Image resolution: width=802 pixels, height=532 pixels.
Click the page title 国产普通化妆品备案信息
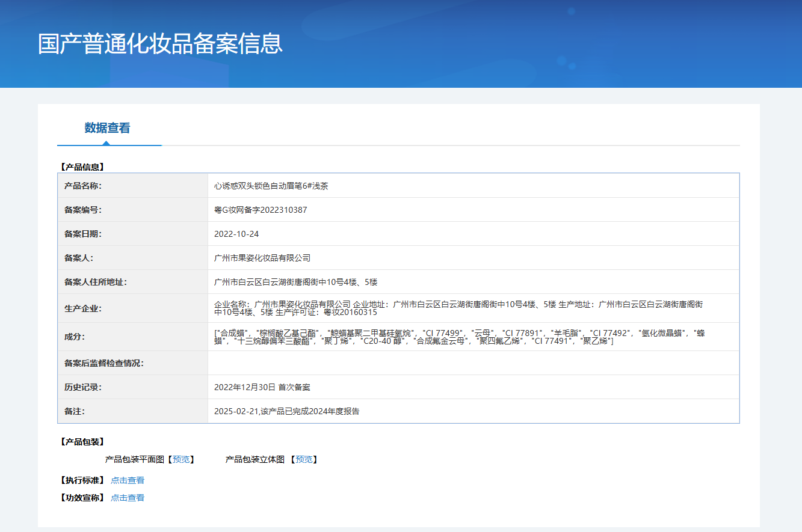[x=160, y=44]
